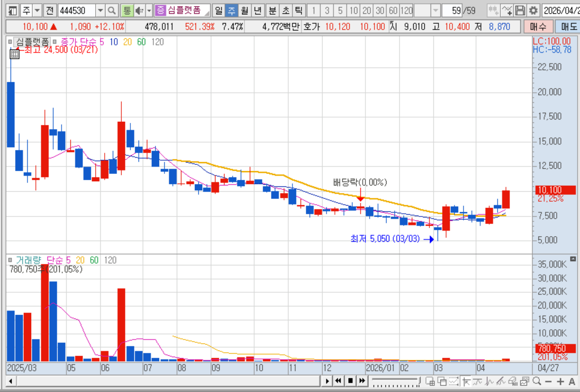The image size is (580, 392).
Task: Click the eraser delete-drawings icon
Action: (513, 381)
